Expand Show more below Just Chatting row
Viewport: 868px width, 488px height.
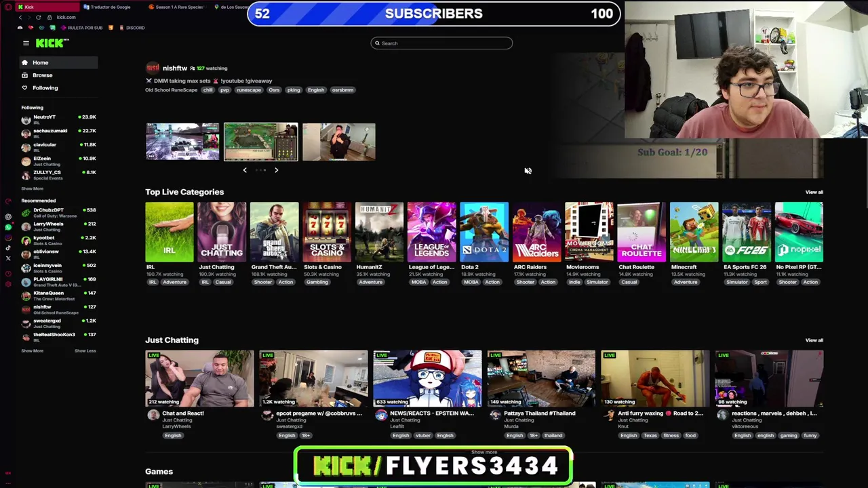pyautogui.click(x=484, y=452)
